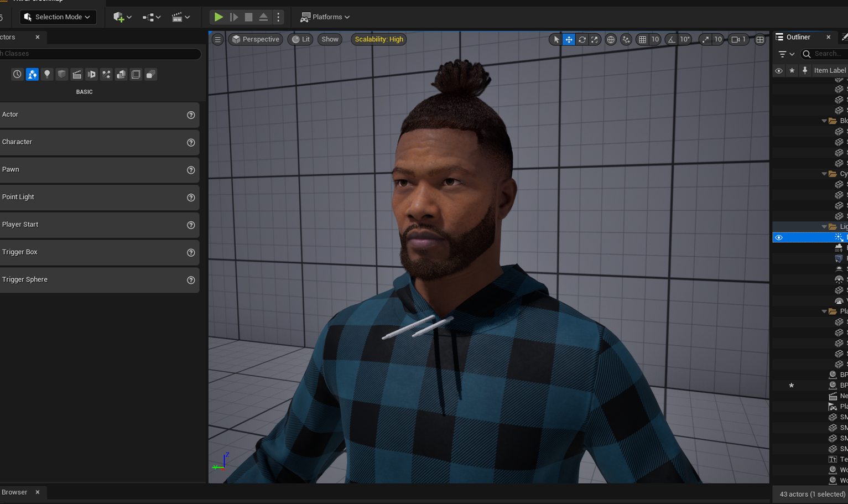
Task: Open the Perspective viewport type menu
Action: pos(256,39)
